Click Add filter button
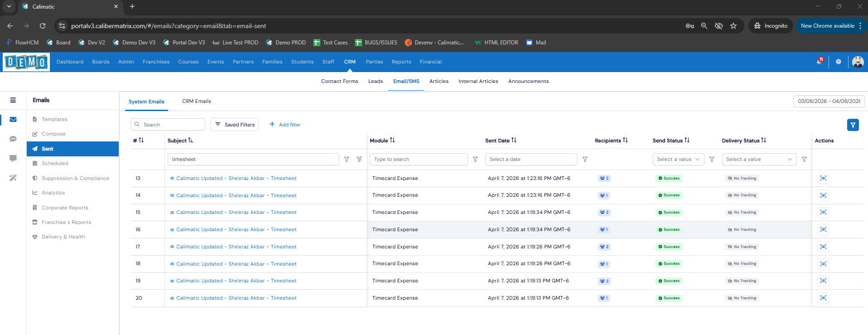Screen dimensions: 868x335 pos(285,125)
